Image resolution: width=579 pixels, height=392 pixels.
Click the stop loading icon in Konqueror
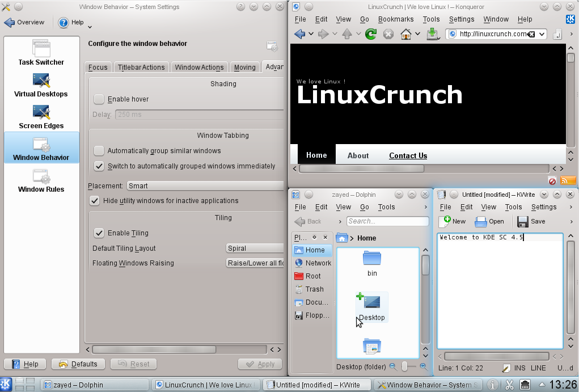(388, 35)
